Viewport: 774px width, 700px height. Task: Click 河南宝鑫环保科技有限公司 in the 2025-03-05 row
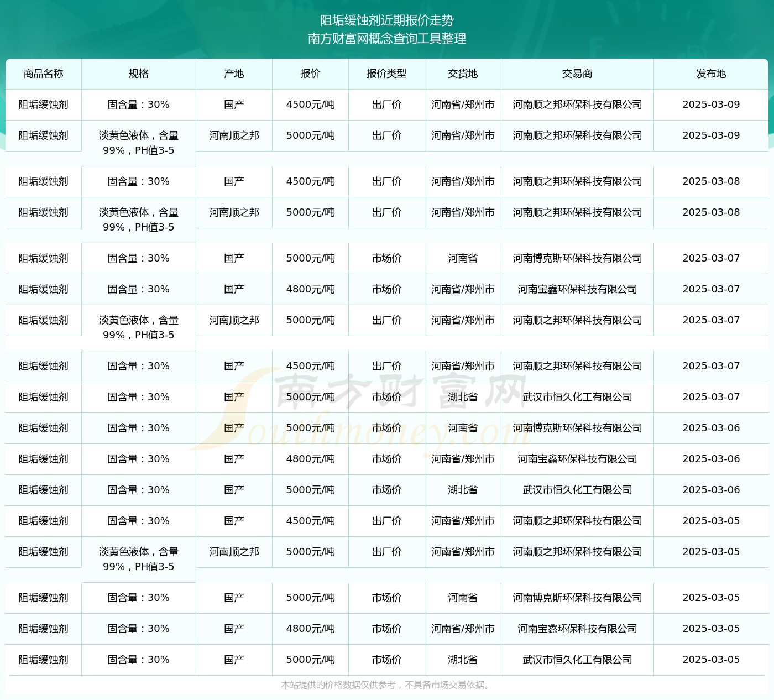click(x=577, y=629)
